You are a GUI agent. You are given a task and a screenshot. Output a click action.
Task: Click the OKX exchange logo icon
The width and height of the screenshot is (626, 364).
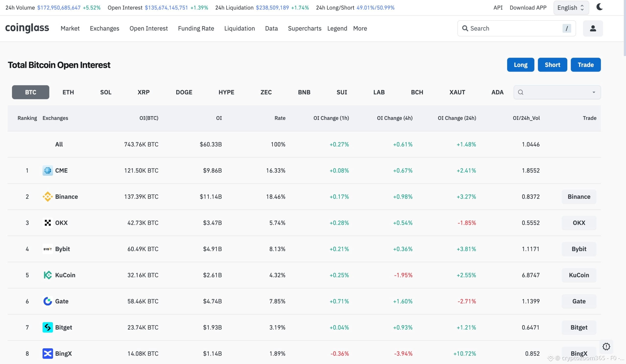(x=48, y=223)
